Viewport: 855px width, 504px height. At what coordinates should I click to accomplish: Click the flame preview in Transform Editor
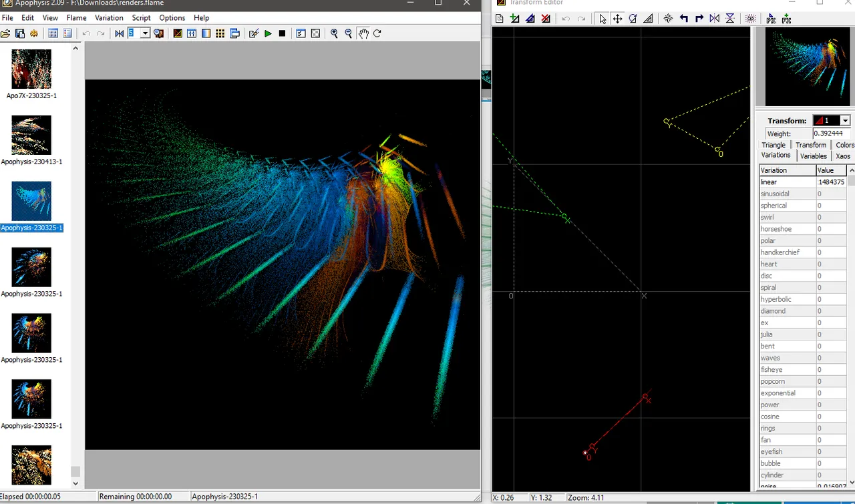point(809,67)
